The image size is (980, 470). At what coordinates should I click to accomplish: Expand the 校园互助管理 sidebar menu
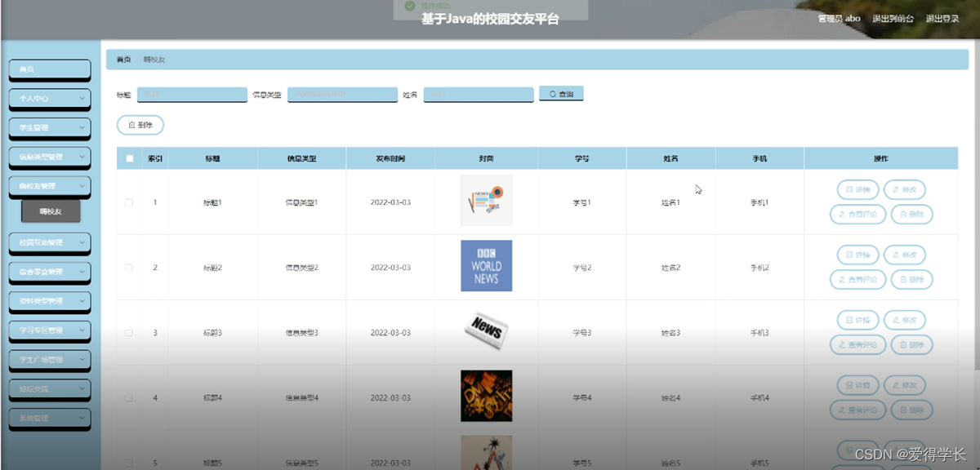pyautogui.click(x=49, y=242)
